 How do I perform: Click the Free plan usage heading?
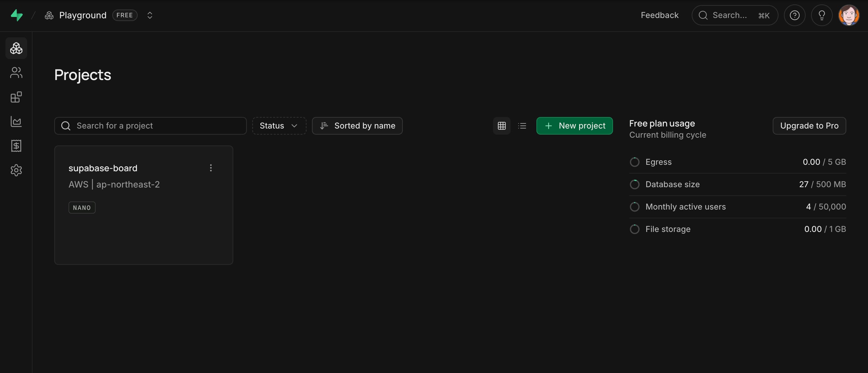(662, 123)
